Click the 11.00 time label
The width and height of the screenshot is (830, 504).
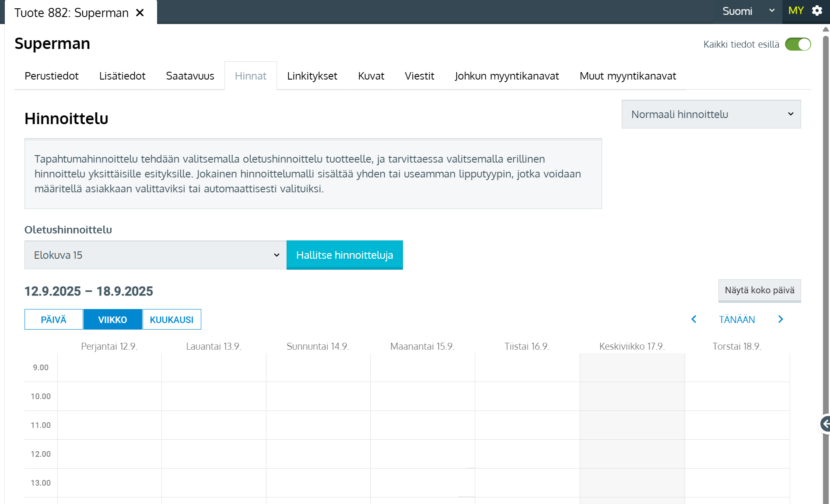click(x=41, y=425)
